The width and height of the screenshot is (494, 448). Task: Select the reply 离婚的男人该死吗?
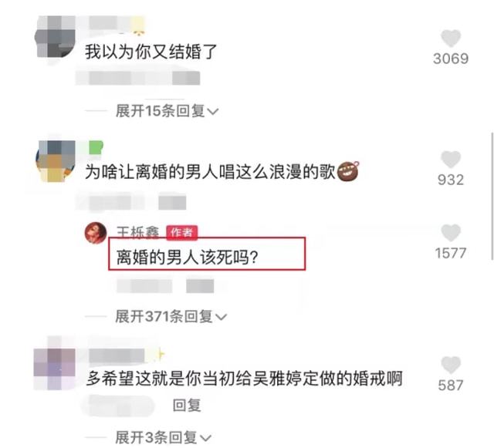click(x=187, y=258)
